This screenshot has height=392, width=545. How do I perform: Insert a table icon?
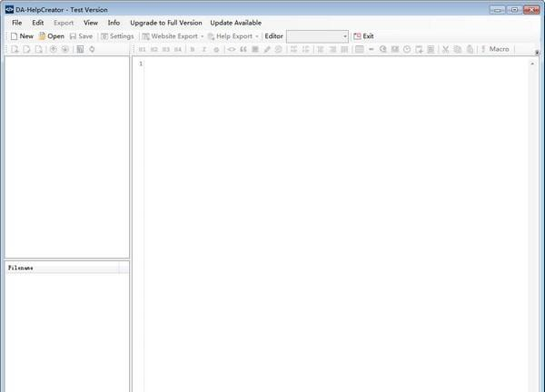pyautogui.click(x=360, y=49)
